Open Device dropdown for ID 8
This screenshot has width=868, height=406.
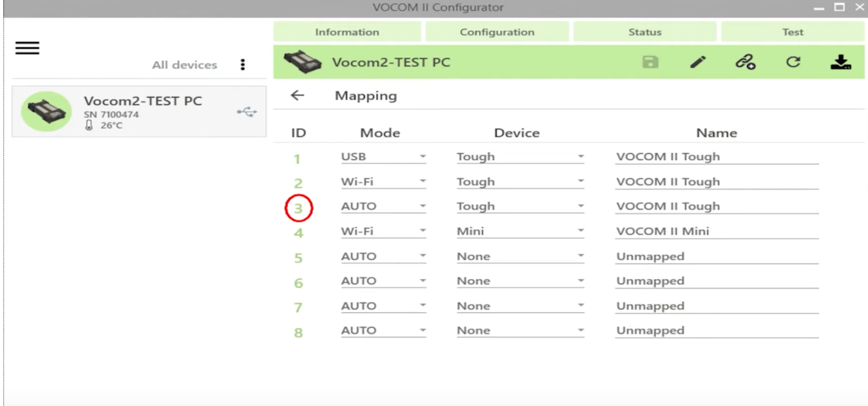click(520, 330)
